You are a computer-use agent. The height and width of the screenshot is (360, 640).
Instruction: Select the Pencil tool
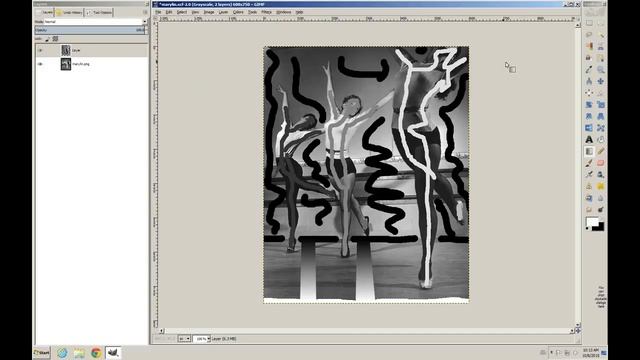pos(600,151)
